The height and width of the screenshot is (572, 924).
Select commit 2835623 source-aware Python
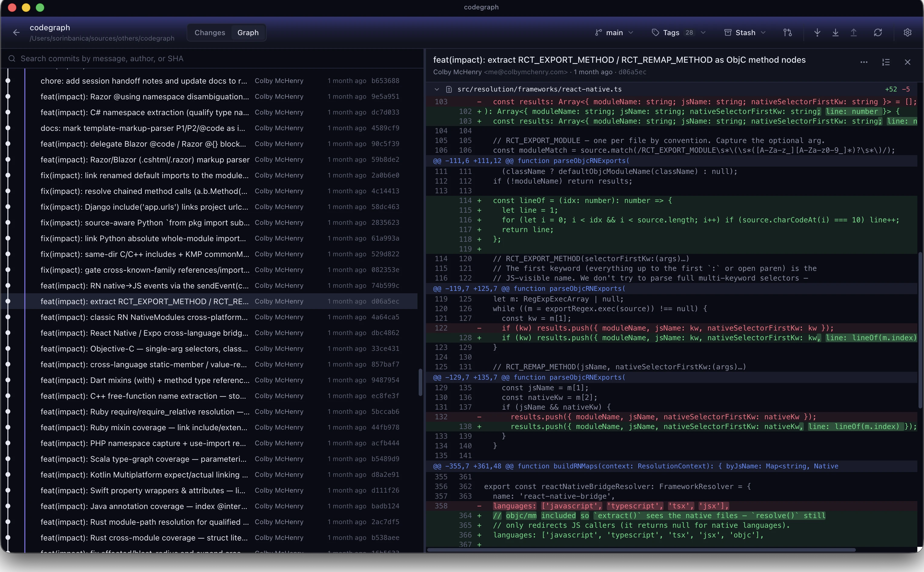click(x=209, y=222)
